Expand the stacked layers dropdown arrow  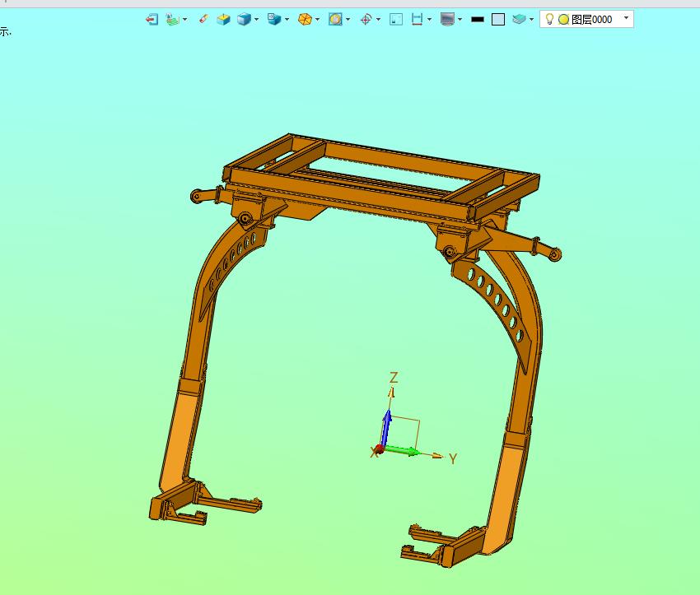pos(531,20)
